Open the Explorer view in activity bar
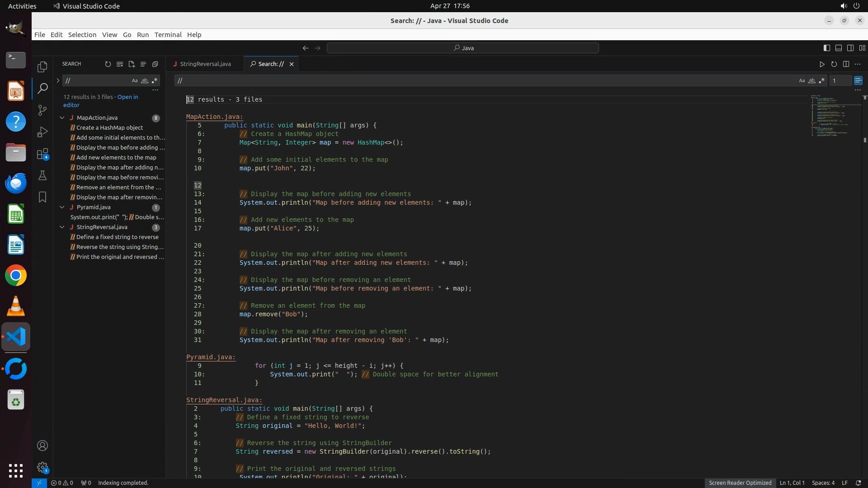The width and height of the screenshot is (868, 488). pyautogui.click(x=42, y=67)
